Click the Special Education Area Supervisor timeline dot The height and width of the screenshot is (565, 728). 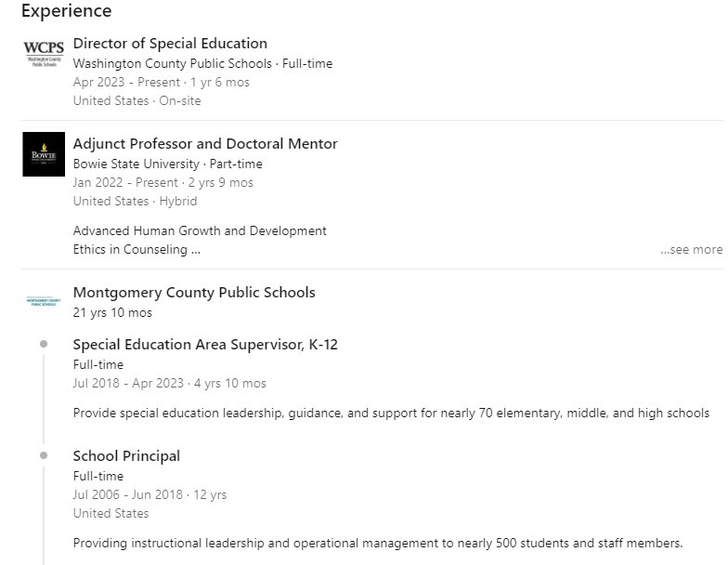[44, 344]
